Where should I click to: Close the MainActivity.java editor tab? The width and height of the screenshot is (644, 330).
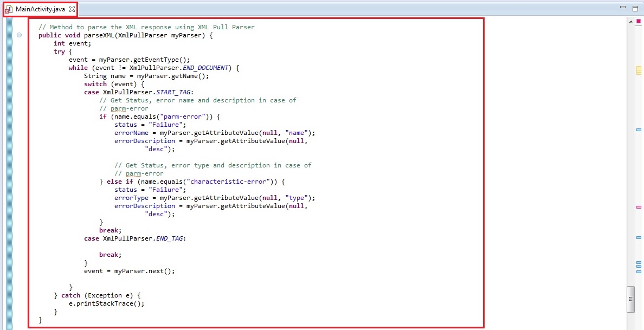[72, 9]
